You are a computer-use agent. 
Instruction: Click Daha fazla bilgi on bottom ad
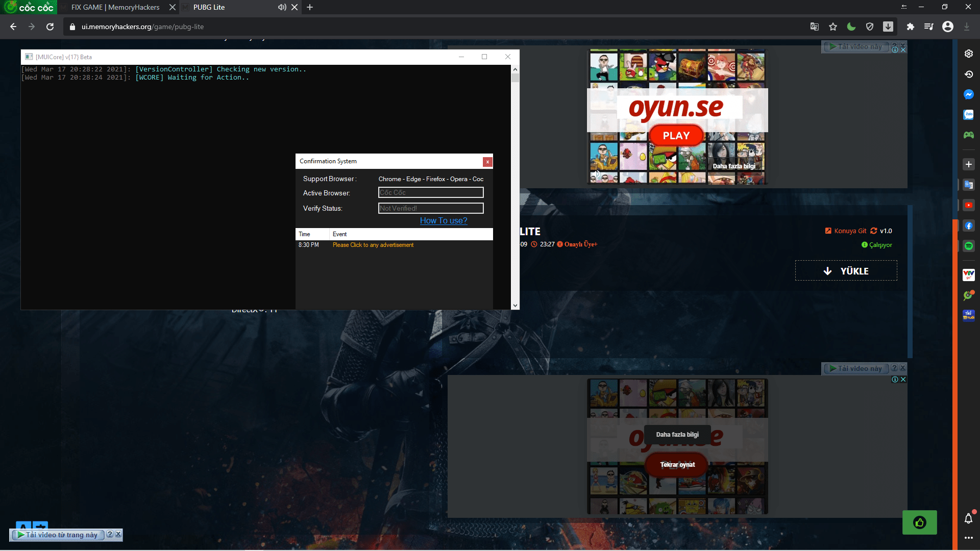[677, 434]
